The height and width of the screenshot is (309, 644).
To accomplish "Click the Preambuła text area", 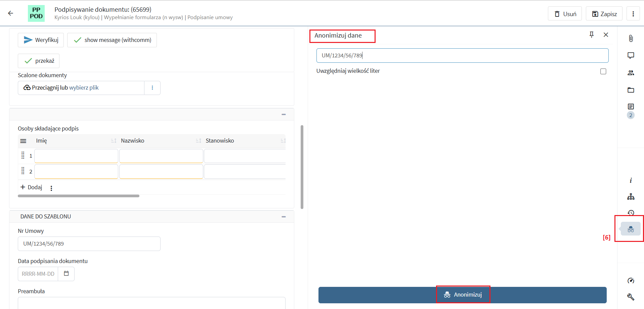I will tap(152, 303).
